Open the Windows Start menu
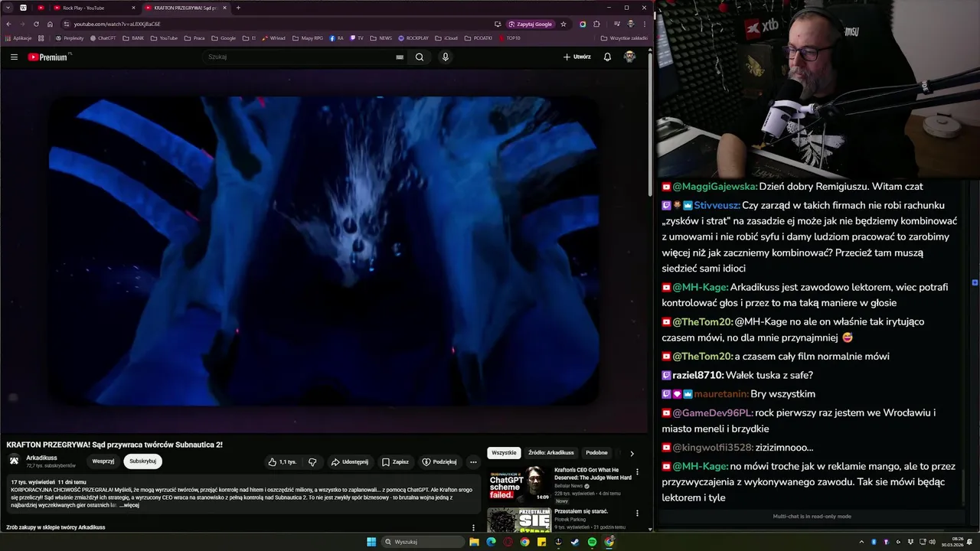This screenshot has width=980, height=551. pyautogui.click(x=371, y=542)
